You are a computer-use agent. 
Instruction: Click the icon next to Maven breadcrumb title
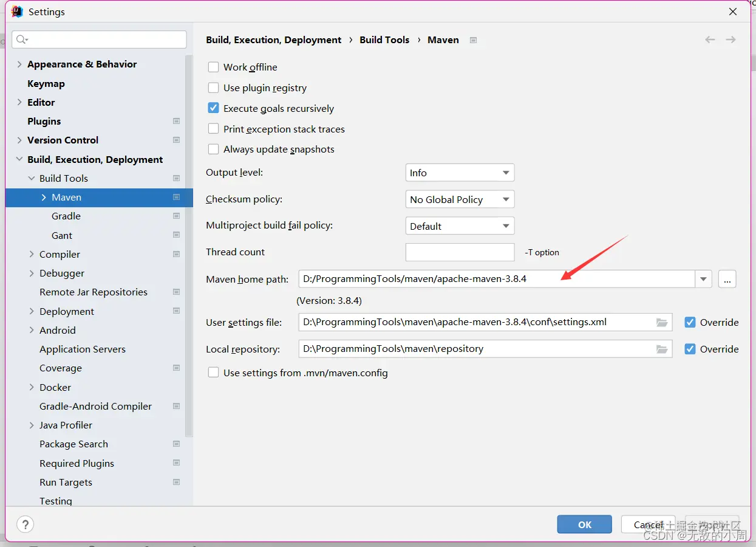(x=473, y=40)
